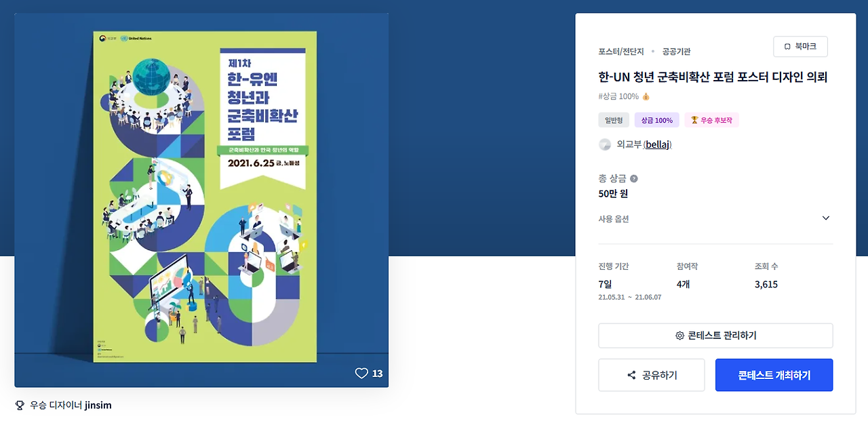Open winning designer jinsim profile

[98, 405]
